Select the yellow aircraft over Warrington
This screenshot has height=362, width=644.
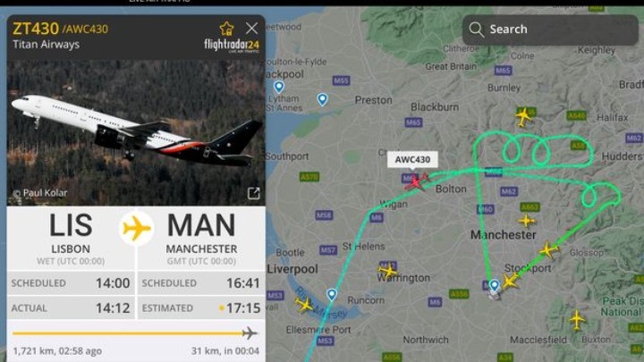click(387, 271)
